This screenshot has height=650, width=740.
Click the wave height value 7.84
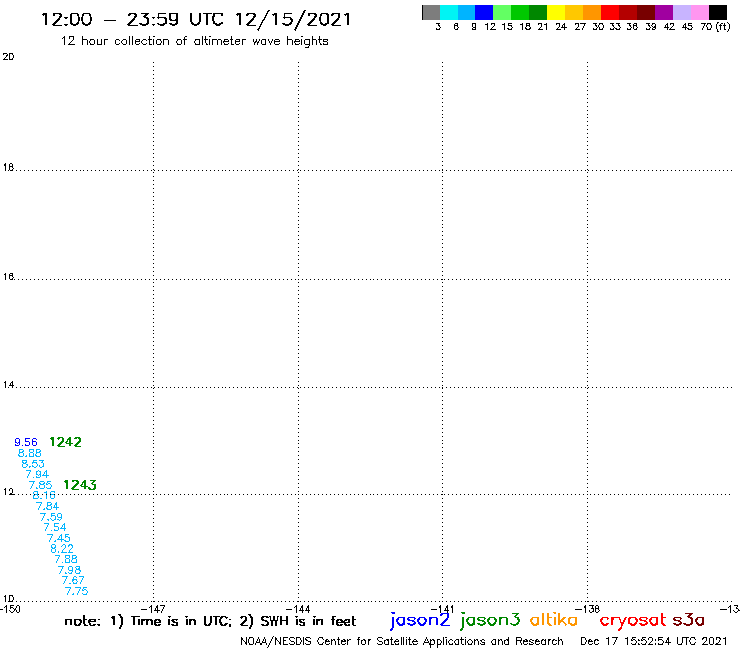[48, 506]
